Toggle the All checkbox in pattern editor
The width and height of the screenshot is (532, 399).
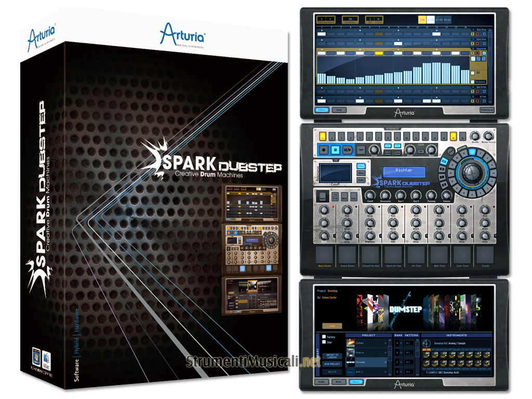[x=472, y=73]
